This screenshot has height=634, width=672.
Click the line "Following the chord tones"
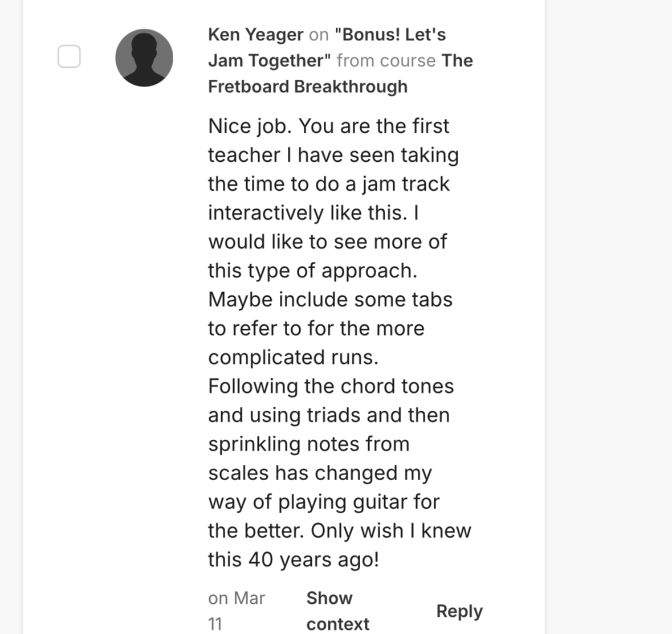[x=331, y=386]
